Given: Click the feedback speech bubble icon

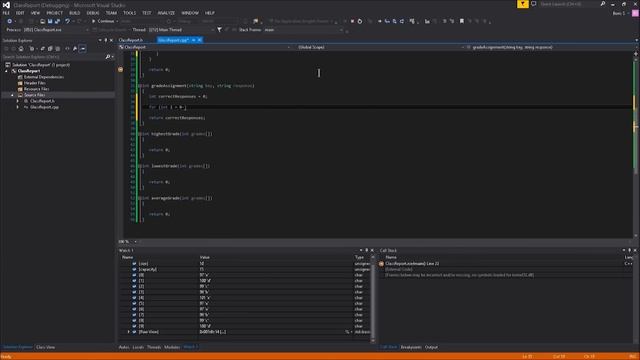Looking at the screenshot, I should coord(533,4).
